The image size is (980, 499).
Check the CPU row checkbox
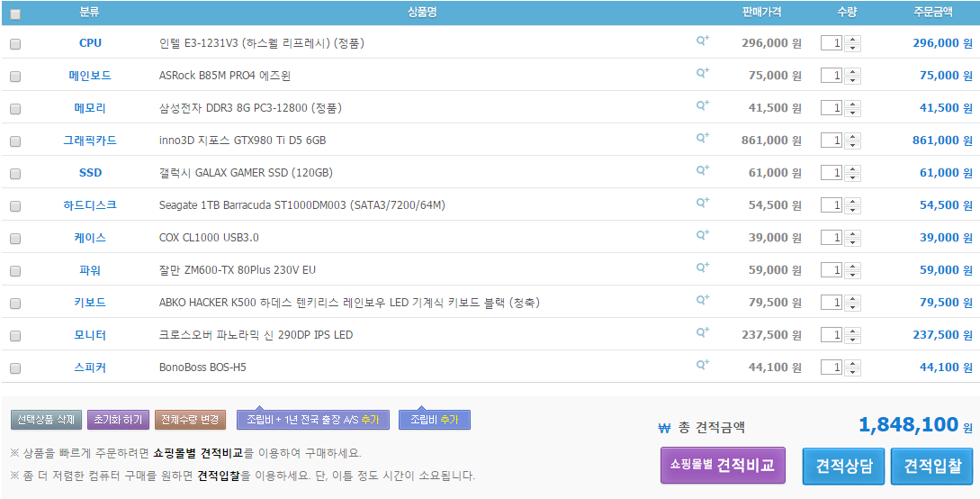[x=15, y=44]
